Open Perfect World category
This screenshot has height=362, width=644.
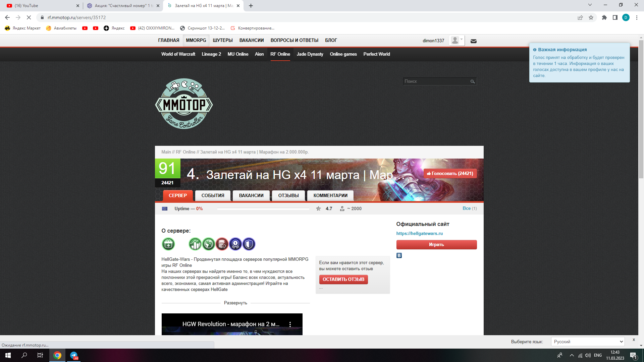[377, 54]
